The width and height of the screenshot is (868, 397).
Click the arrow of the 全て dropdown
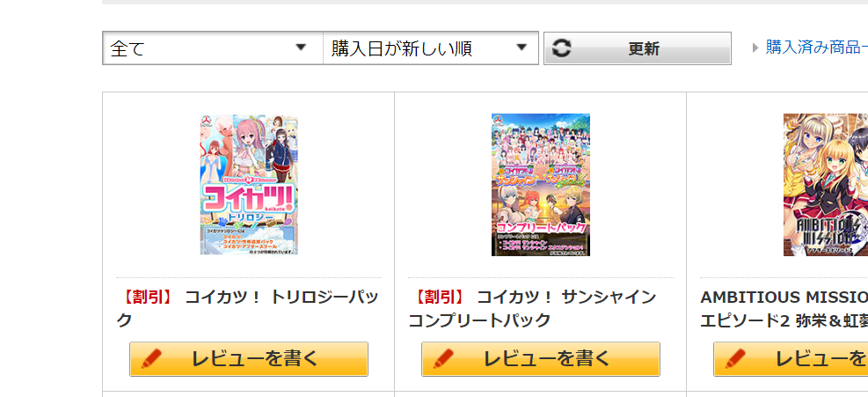(301, 48)
